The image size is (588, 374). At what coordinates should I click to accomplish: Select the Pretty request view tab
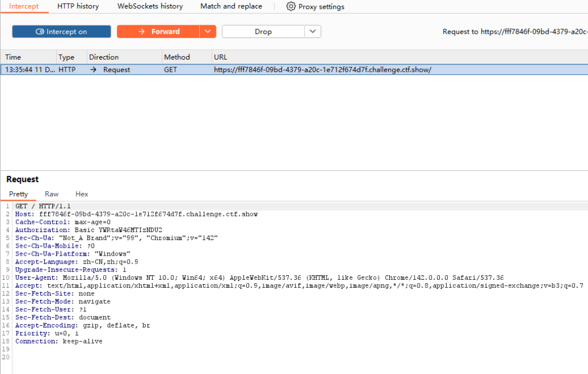coord(18,194)
